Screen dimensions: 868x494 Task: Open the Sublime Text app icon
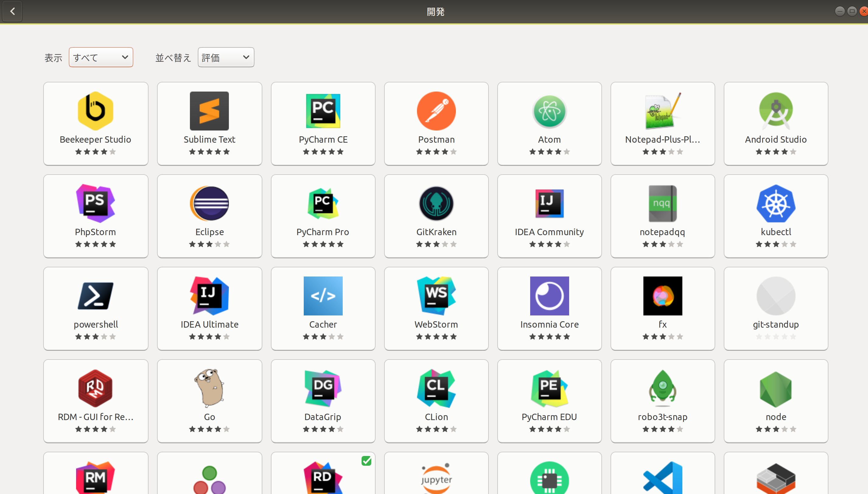click(x=209, y=111)
